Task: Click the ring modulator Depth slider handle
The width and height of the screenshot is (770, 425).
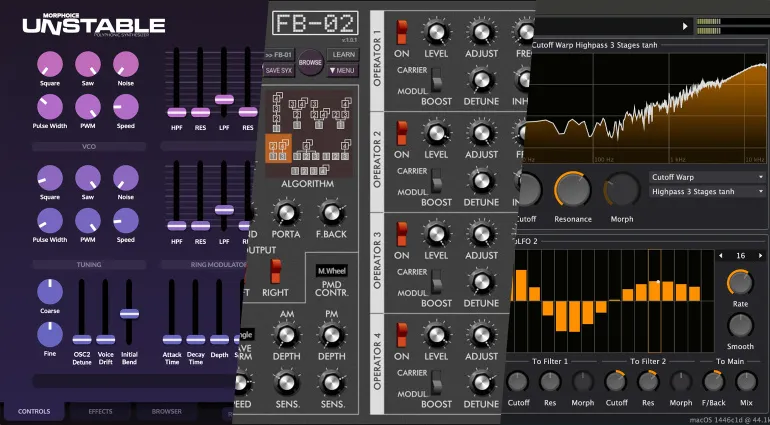Action: [220, 340]
